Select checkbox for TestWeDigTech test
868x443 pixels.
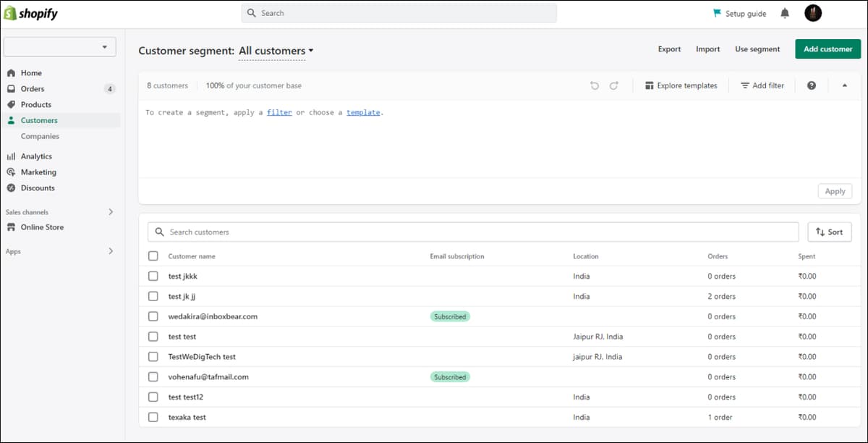click(153, 357)
